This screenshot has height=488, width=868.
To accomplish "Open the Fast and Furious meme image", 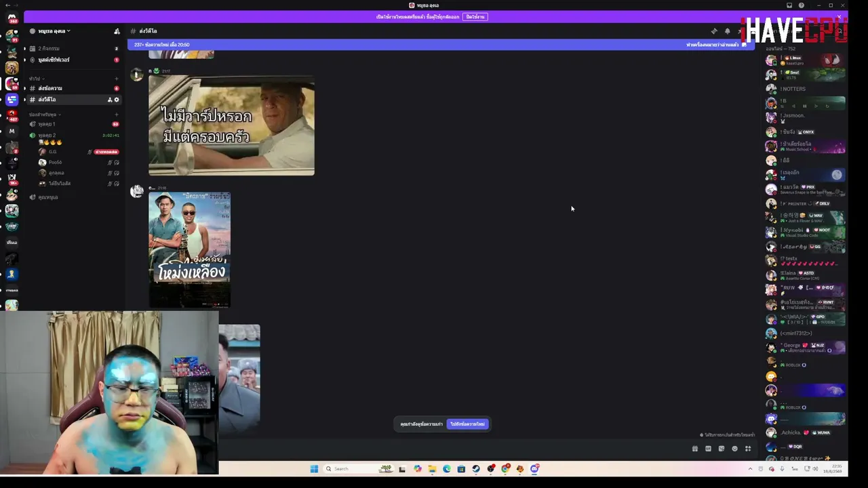I will (x=231, y=125).
